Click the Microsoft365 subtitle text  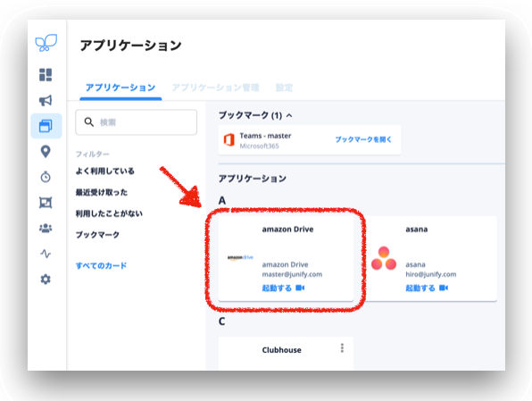pyautogui.click(x=259, y=146)
